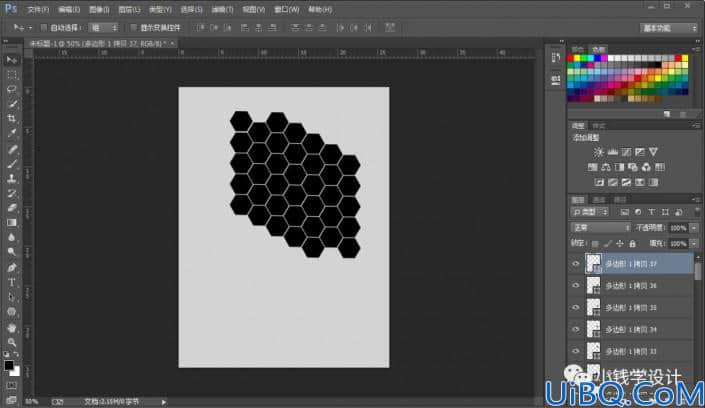Select the Lasso tool
Image resolution: width=705 pixels, height=408 pixels.
[x=12, y=89]
